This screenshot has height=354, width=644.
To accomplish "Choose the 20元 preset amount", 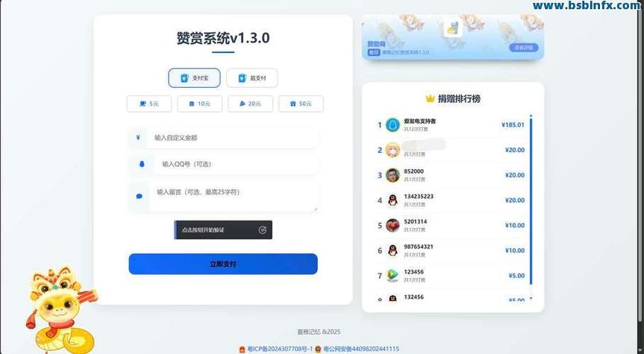I will pyautogui.click(x=250, y=104).
